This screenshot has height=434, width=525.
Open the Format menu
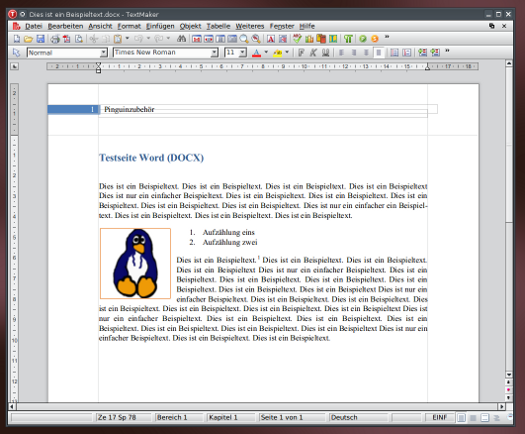tap(129, 26)
